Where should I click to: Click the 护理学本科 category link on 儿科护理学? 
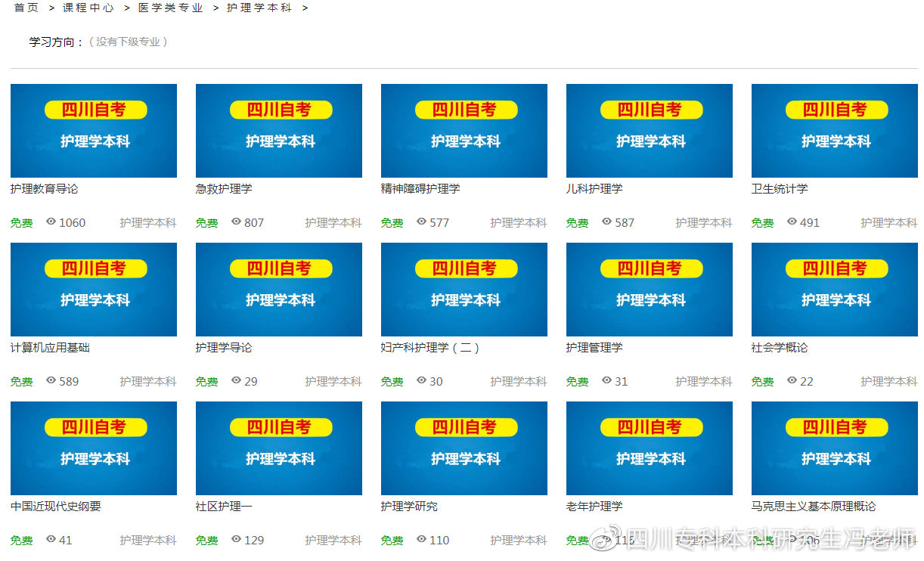pos(704,222)
